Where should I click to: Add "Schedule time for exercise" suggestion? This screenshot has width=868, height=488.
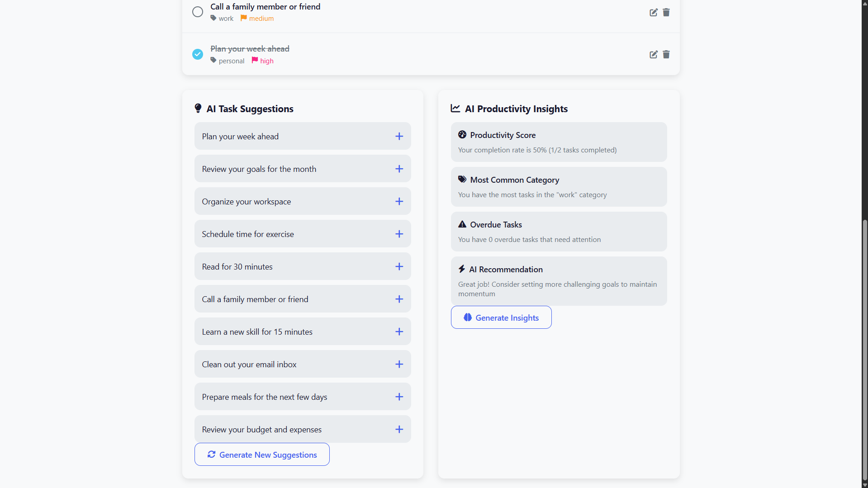coord(399,234)
